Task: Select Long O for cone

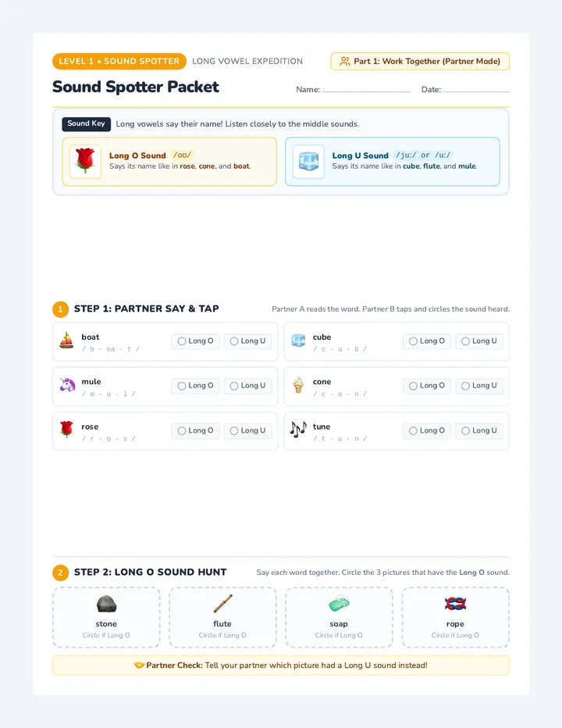Action: 427,386
